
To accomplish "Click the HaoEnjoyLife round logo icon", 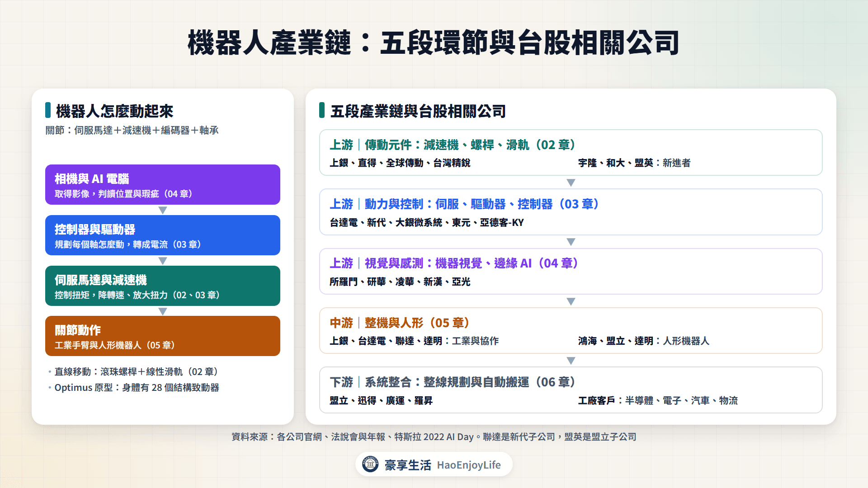I will (370, 464).
